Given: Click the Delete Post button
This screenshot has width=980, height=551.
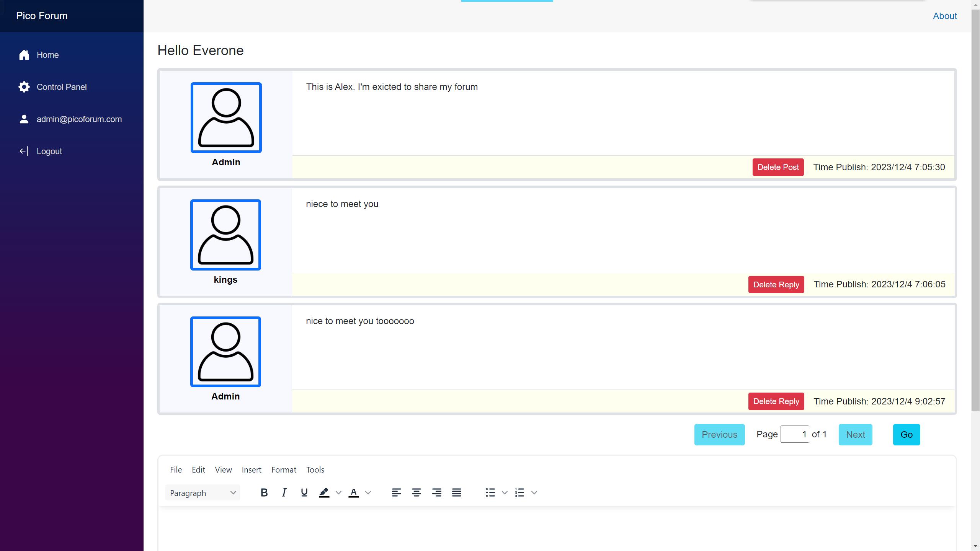Looking at the screenshot, I should [x=778, y=167].
